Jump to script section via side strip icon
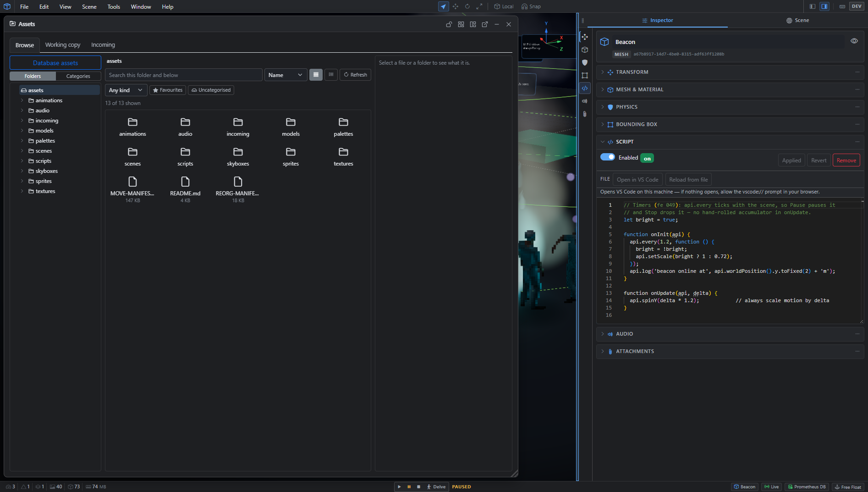The height and width of the screenshot is (492, 868). 585,88
